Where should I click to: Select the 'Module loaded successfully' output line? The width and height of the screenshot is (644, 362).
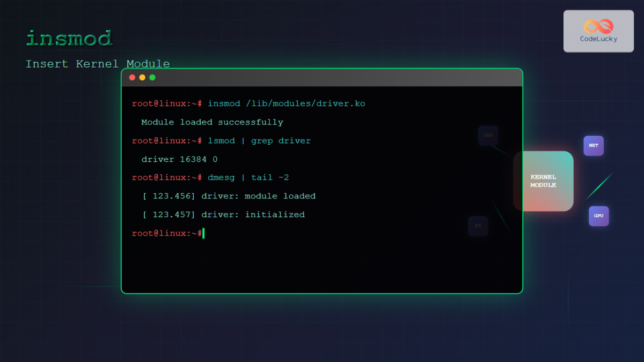coord(212,122)
